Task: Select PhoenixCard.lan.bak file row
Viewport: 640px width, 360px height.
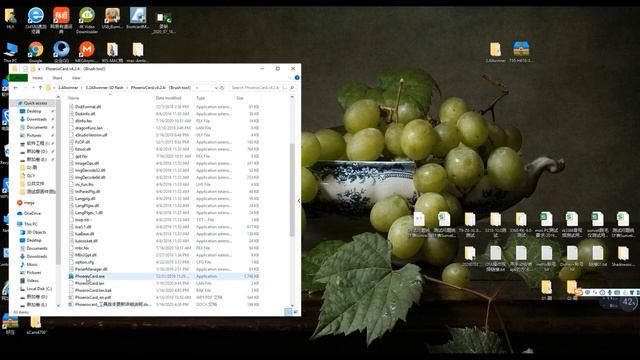Action: click(x=164, y=290)
